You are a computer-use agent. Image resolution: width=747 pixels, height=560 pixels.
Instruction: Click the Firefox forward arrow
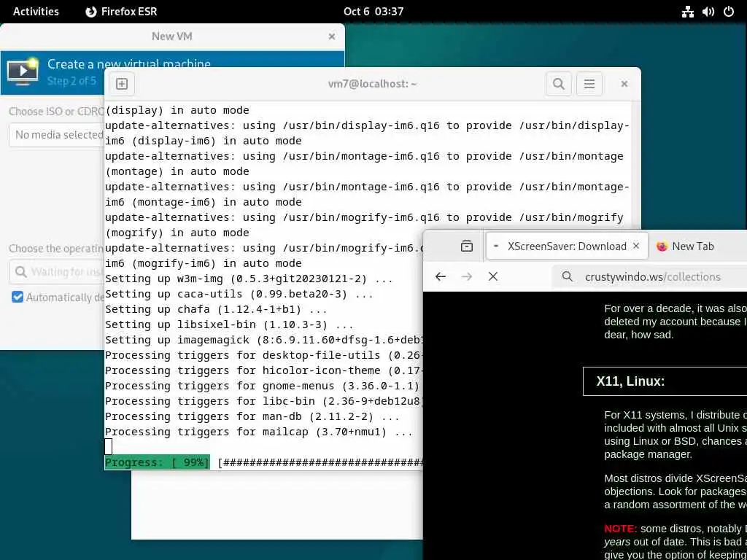click(467, 276)
